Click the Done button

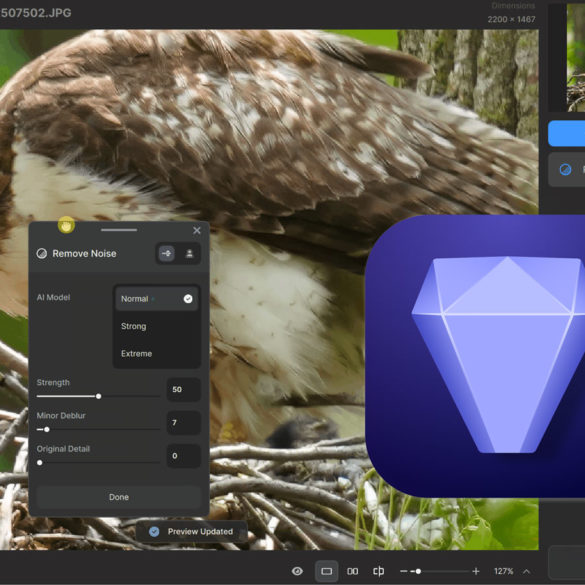tap(119, 497)
